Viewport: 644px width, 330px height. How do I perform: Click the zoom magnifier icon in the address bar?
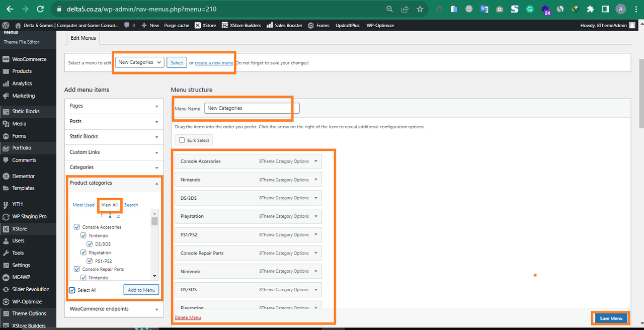pos(389,9)
